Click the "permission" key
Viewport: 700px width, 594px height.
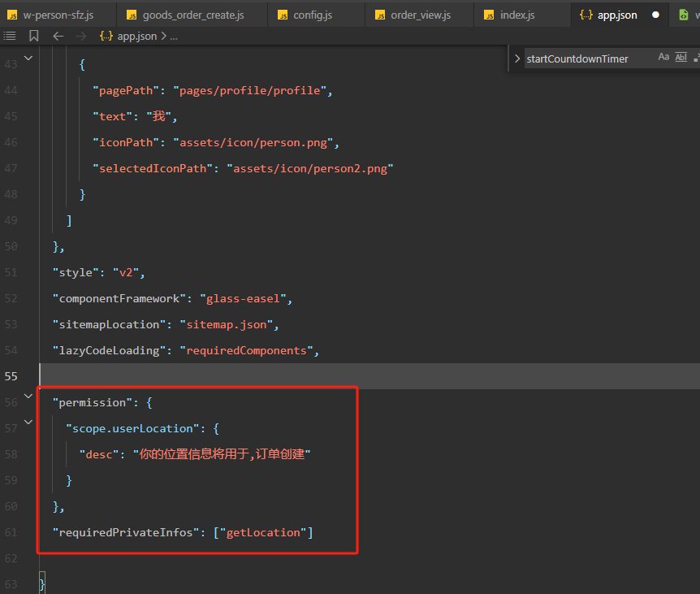tap(93, 402)
